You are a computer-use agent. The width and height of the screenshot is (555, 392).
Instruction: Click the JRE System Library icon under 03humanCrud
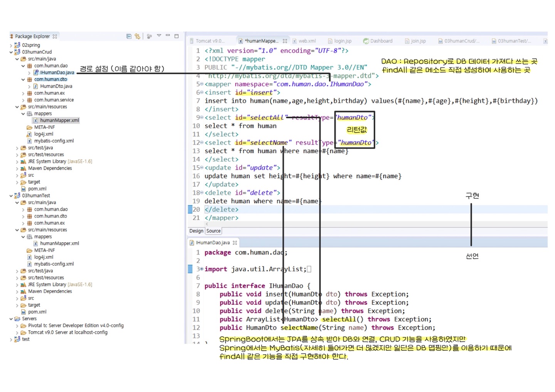point(23,161)
